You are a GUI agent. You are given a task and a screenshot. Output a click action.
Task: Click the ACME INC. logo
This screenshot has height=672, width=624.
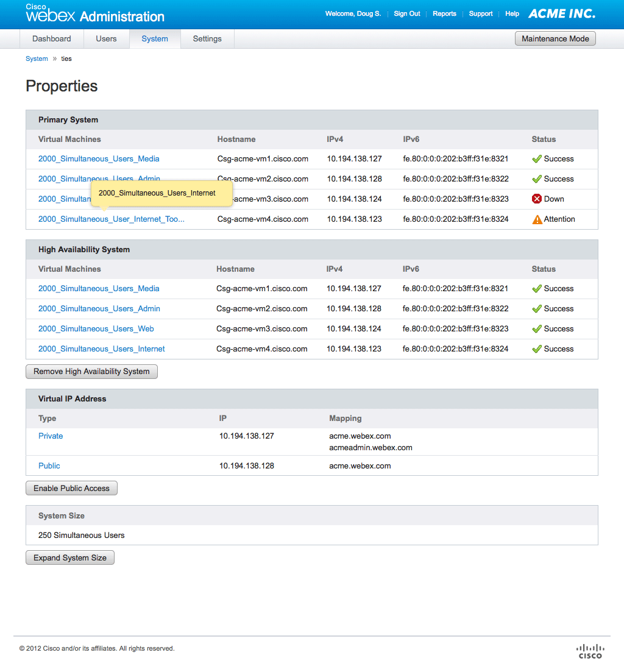[561, 13]
